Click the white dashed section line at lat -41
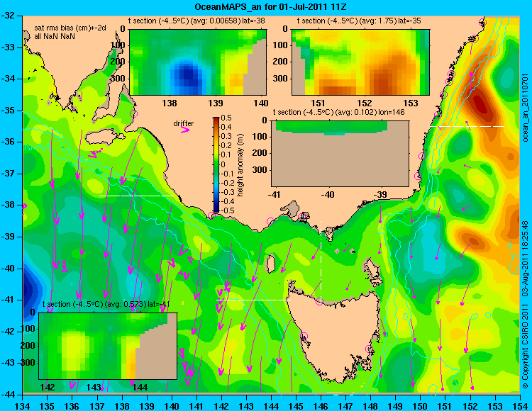The height and width of the screenshot is (411, 532). pos(254,300)
